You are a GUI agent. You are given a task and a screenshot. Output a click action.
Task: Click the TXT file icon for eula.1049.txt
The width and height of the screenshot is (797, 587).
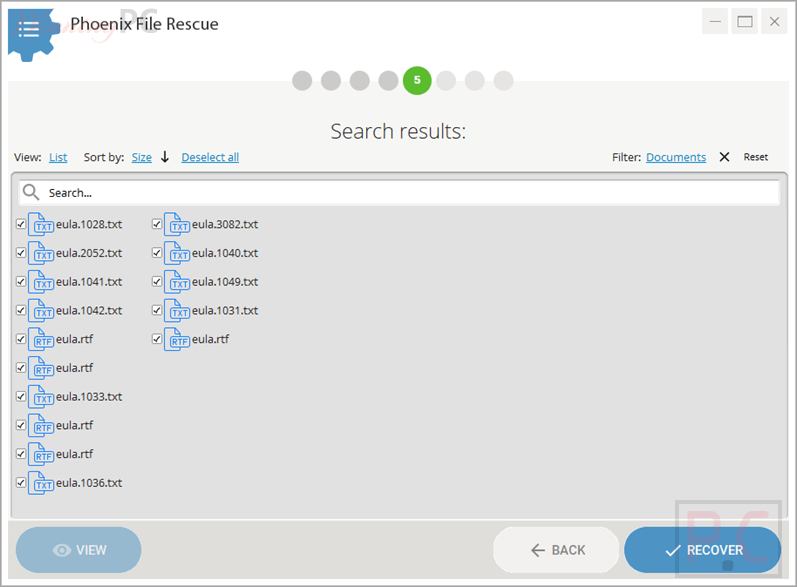pyautogui.click(x=177, y=282)
